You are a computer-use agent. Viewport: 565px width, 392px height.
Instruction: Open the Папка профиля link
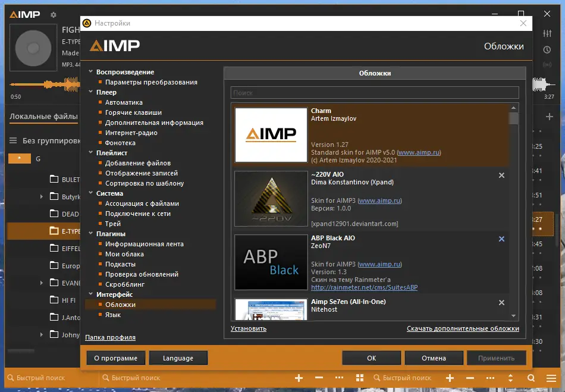110,338
